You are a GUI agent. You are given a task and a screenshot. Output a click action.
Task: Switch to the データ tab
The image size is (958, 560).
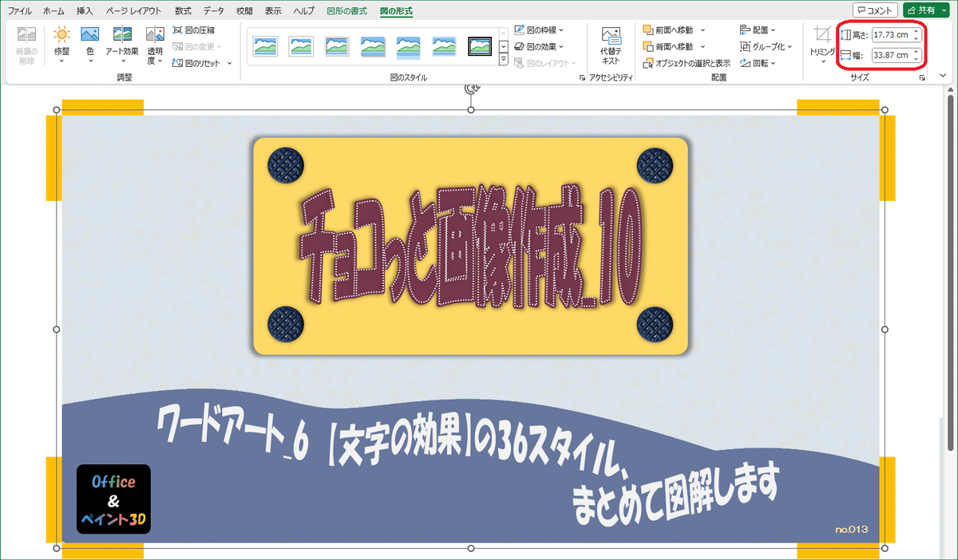point(213,11)
